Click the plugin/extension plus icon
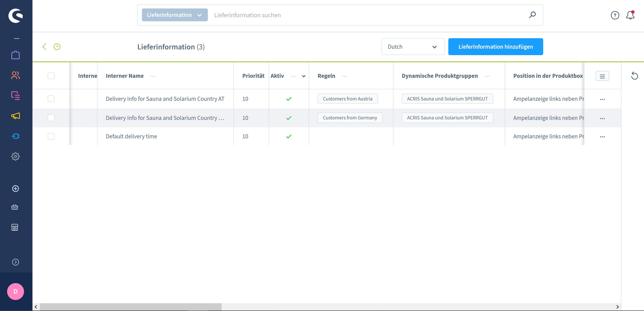The width and height of the screenshot is (644, 311). (x=16, y=188)
